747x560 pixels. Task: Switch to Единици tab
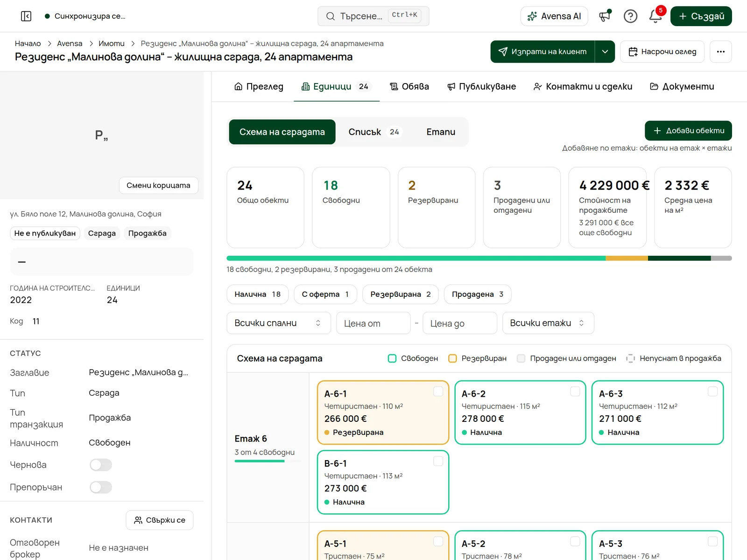pos(336,86)
